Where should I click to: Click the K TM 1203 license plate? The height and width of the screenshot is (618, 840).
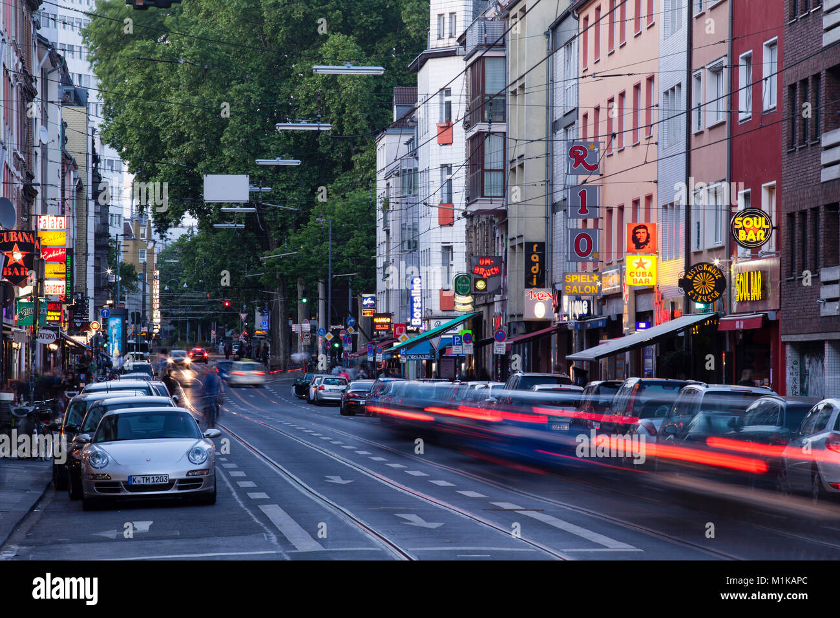tap(148, 480)
